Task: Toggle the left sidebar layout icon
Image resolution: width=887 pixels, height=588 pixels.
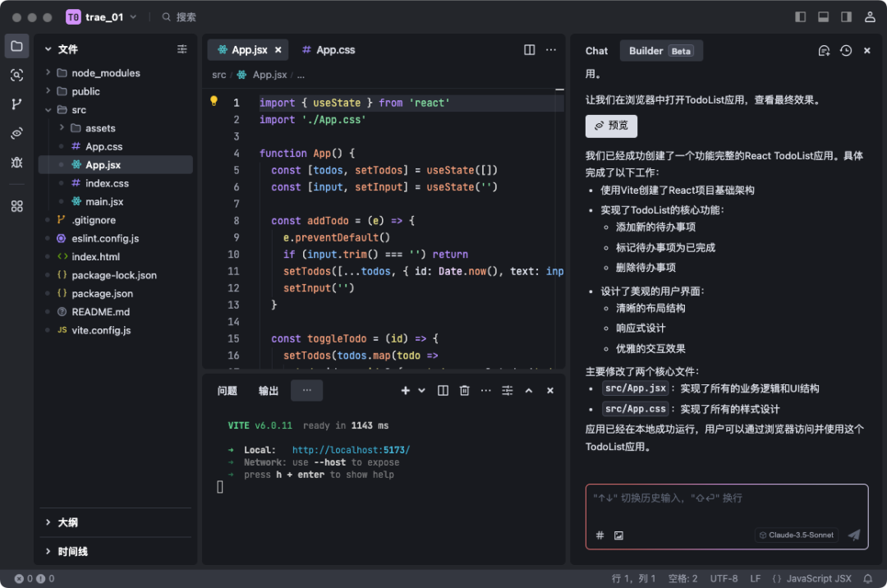Action: 801,17
